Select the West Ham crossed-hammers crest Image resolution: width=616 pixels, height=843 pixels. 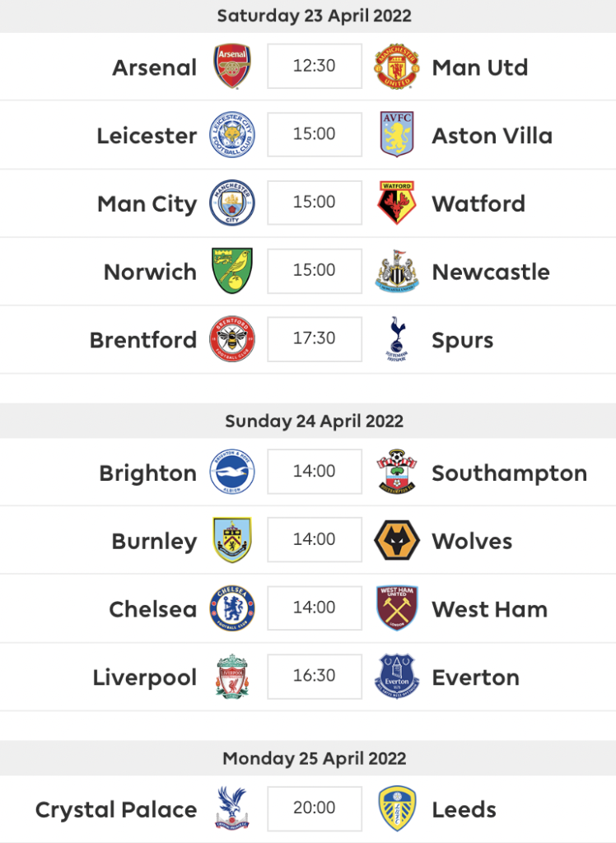pos(396,608)
